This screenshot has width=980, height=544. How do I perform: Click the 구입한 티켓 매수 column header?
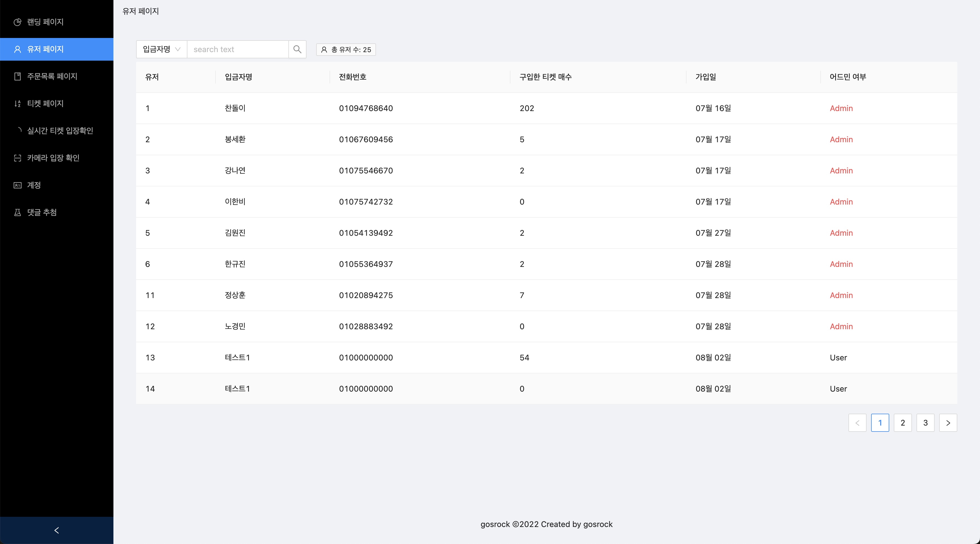[546, 77]
